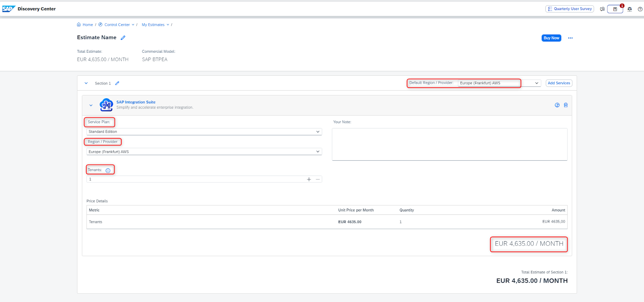Open the service pricing info icon
The width and height of the screenshot is (644, 302).
pyautogui.click(x=557, y=105)
